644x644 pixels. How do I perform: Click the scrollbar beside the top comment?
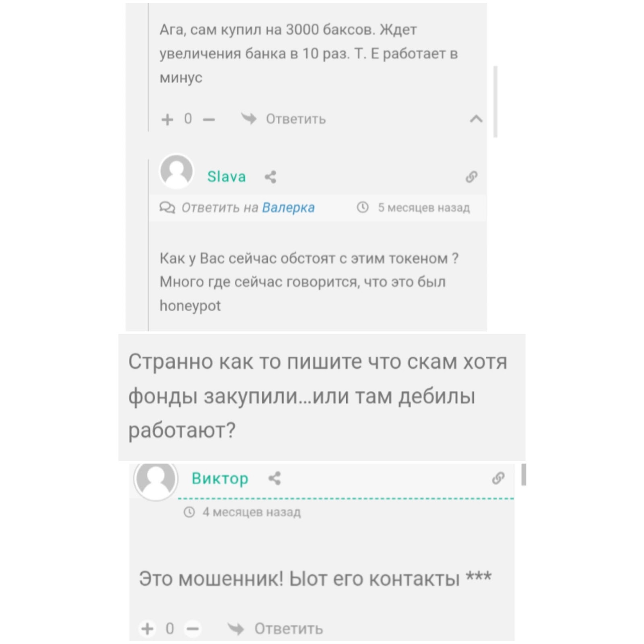pos(495,102)
